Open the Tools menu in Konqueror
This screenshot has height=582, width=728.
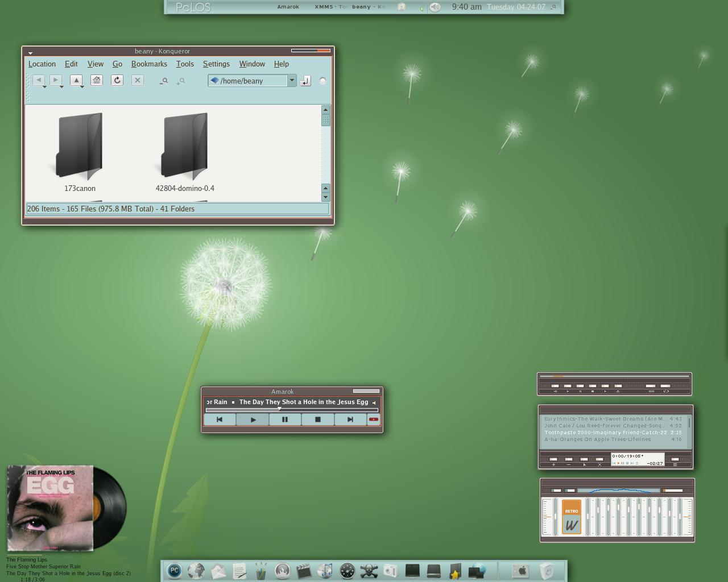(185, 64)
